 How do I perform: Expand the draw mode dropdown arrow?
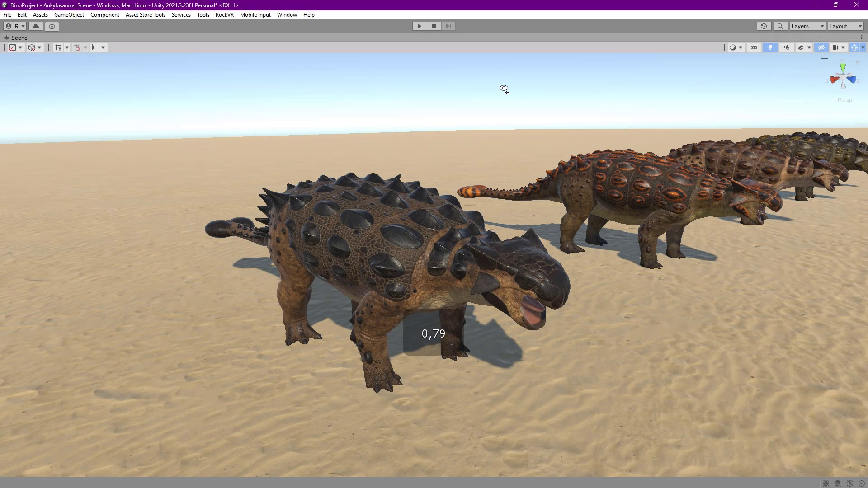pos(741,47)
